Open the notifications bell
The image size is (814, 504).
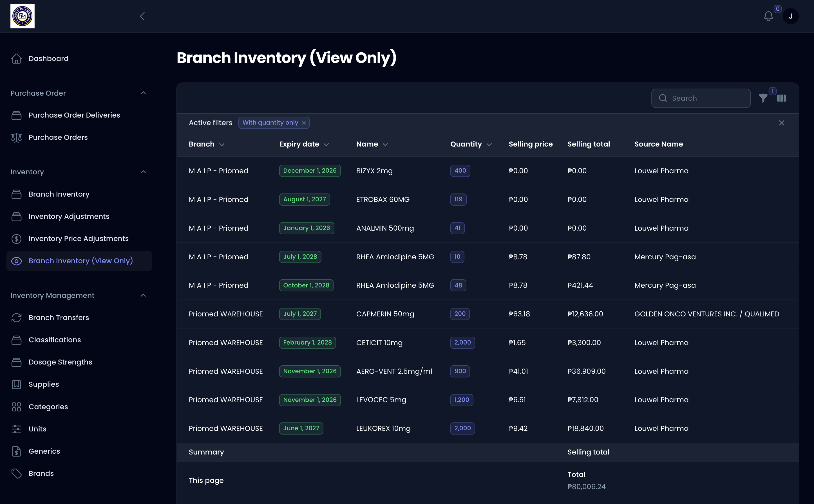pos(768,16)
